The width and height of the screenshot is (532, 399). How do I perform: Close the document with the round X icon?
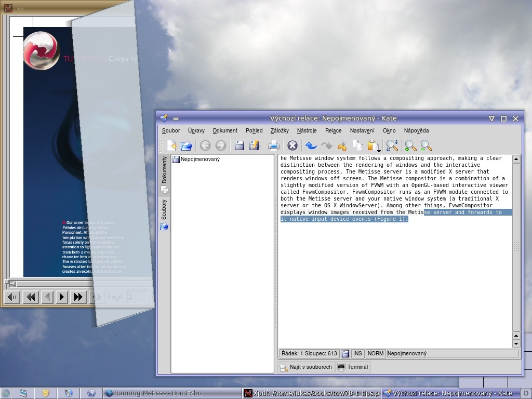292,145
